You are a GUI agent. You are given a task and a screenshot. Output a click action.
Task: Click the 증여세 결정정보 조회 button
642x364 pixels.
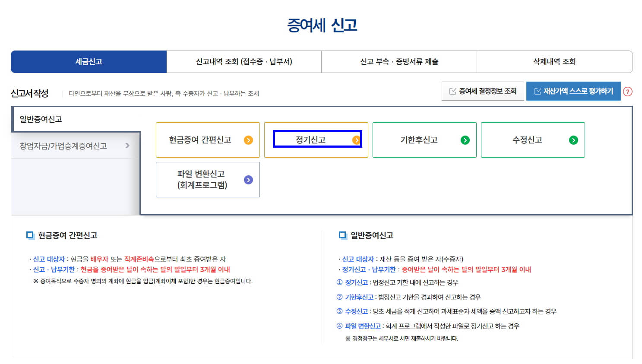click(x=483, y=91)
